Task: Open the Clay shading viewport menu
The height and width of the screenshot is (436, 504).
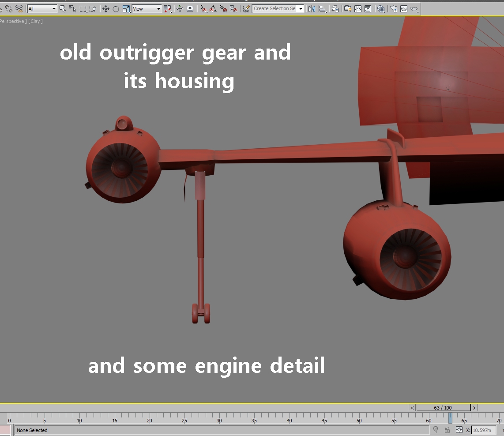Action: pyautogui.click(x=35, y=21)
